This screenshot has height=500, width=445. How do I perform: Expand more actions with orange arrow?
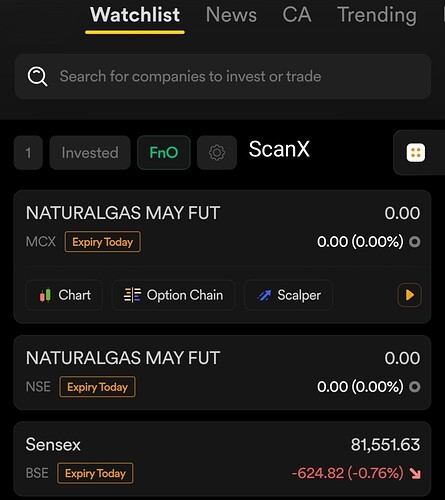click(409, 295)
